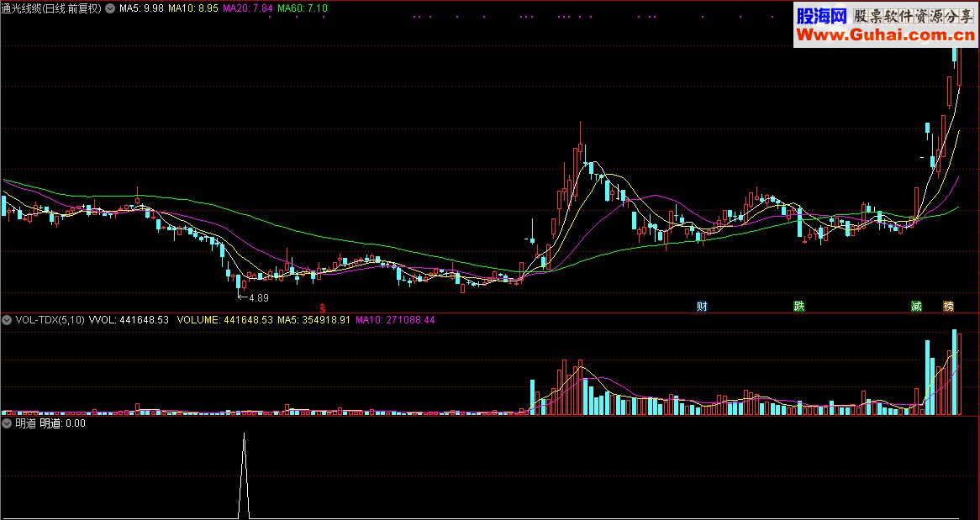Open the VOL-TDX panel dropdown arrow
This screenshot has height=520, width=980.
click(x=8, y=320)
